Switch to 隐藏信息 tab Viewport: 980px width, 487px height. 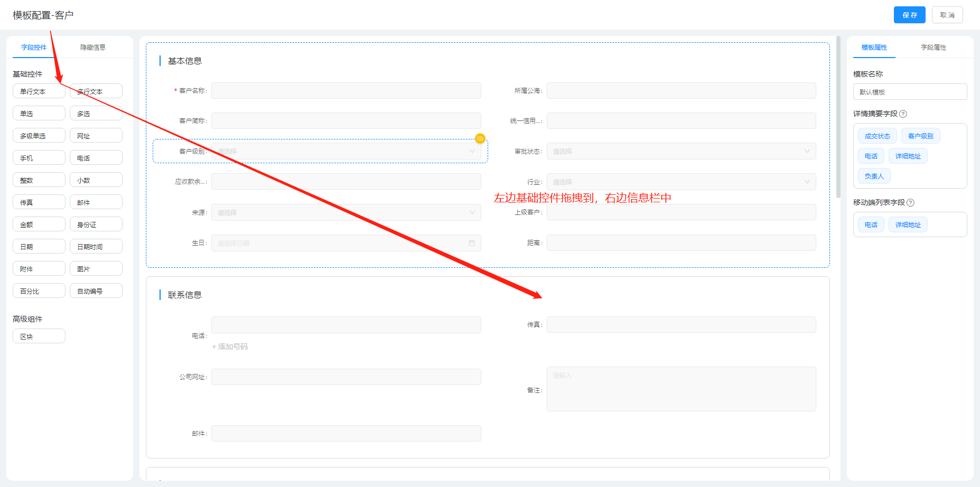(x=93, y=48)
